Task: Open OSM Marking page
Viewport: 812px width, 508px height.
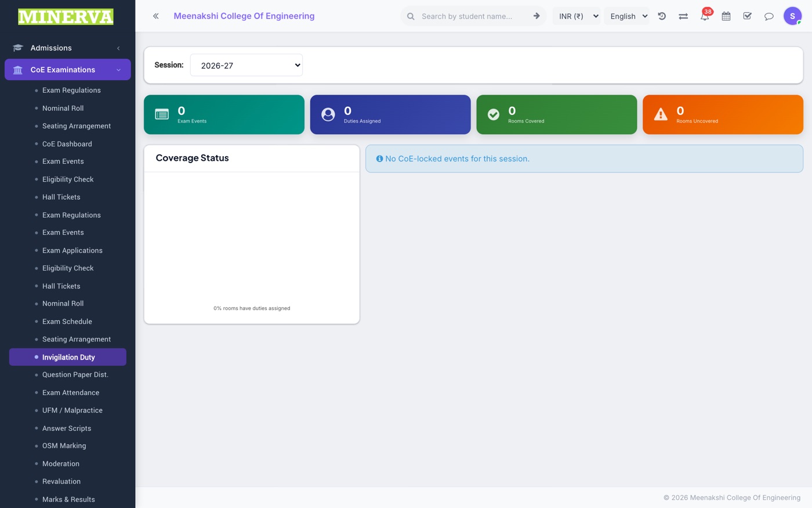Action: click(x=64, y=446)
